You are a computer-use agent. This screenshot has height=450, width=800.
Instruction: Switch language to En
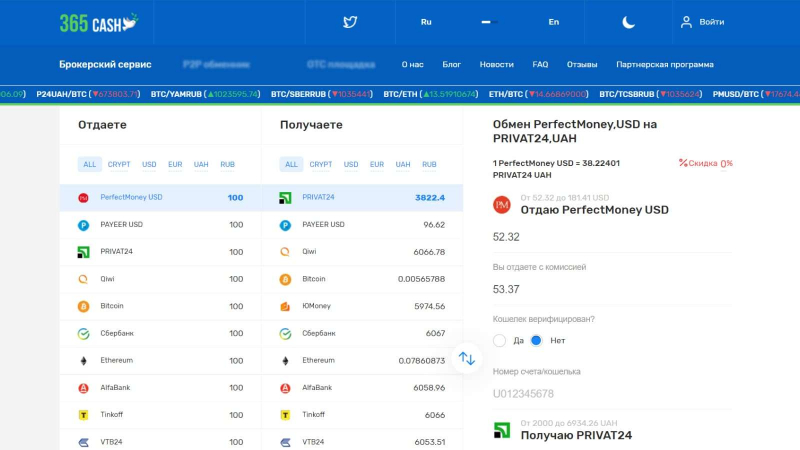click(x=554, y=22)
